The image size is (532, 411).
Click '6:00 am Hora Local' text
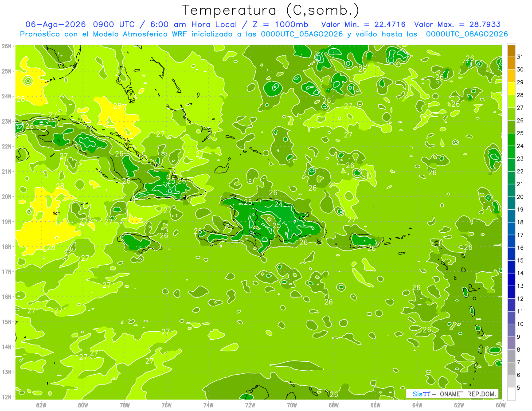(x=193, y=24)
